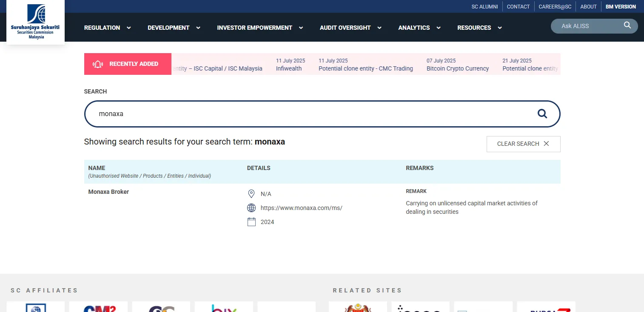Click the N/A location value
This screenshot has height=312, width=644.
pos(266,194)
